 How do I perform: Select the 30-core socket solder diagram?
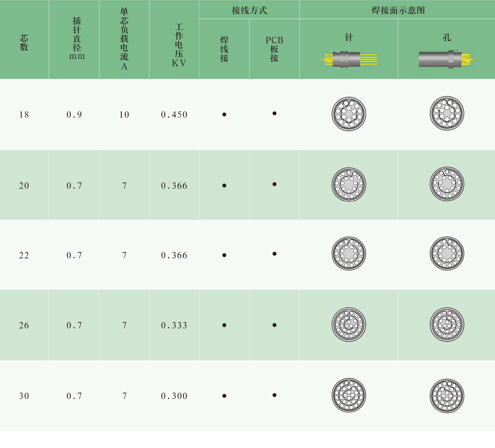[x=447, y=396]
